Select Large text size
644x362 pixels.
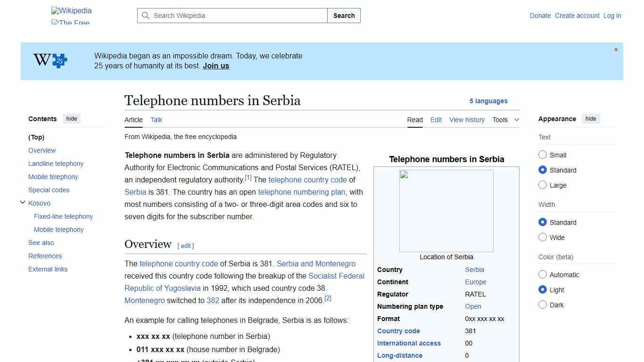coord(543,185)
